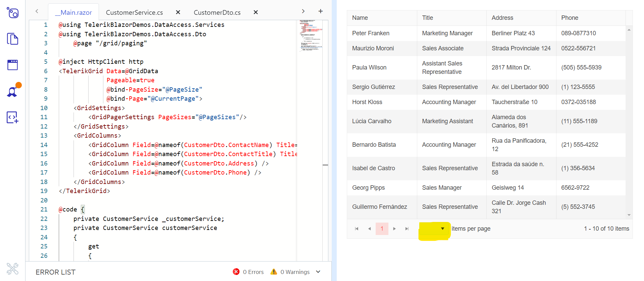Navigate tabs right with the chevron arrow
The height and width of the screenshot is (281, 644).
click(303, 11)
